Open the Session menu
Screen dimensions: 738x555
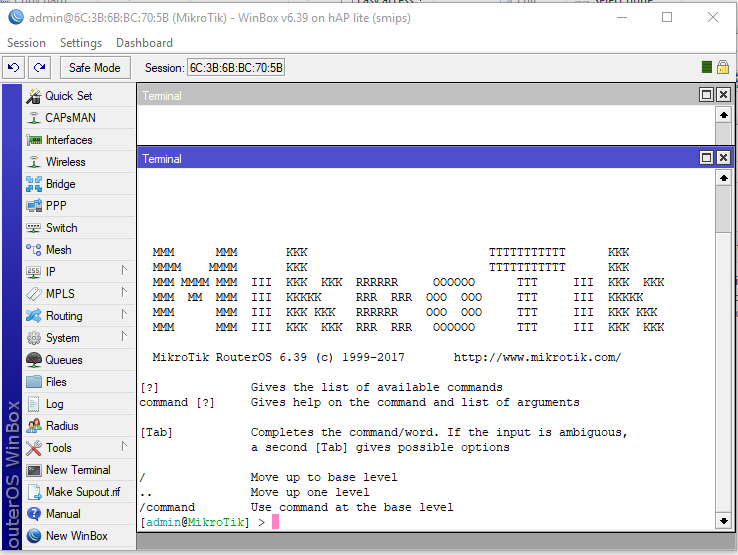tap(26, 43)
